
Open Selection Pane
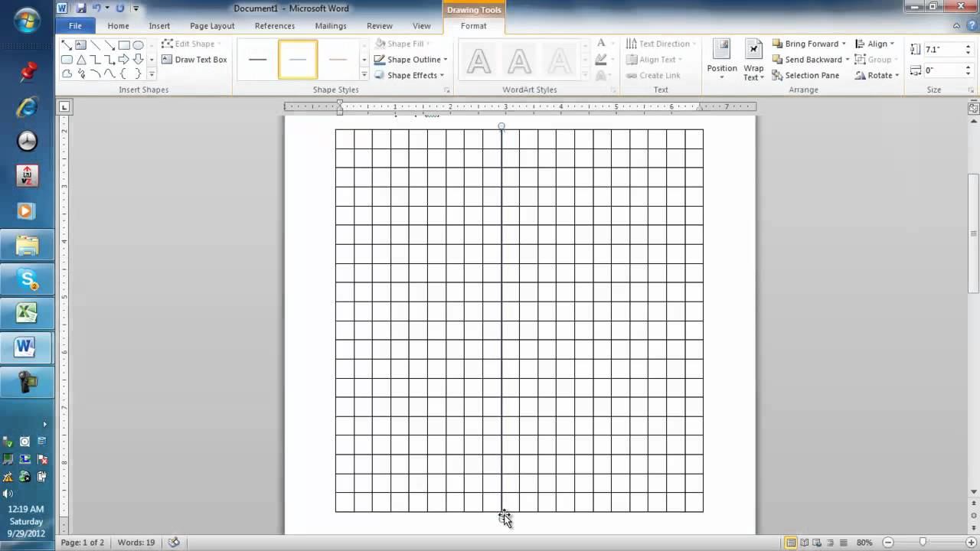(805, 75)
